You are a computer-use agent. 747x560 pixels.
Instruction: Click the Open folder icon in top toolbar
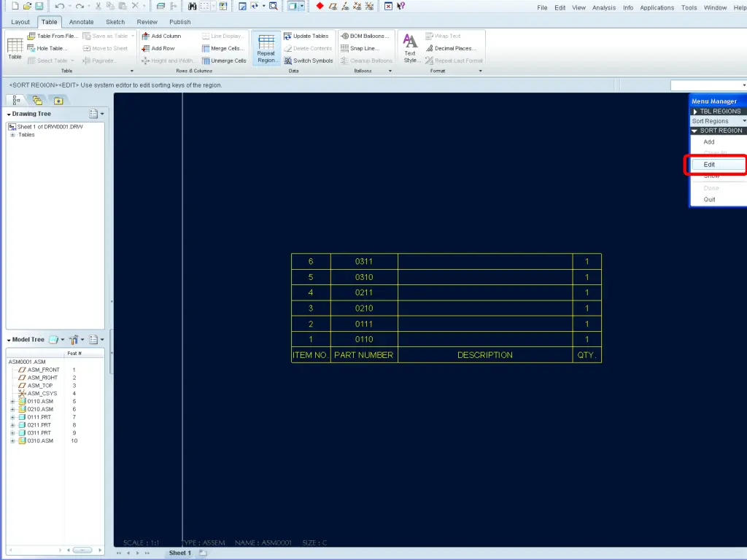(x=27, y=6)
